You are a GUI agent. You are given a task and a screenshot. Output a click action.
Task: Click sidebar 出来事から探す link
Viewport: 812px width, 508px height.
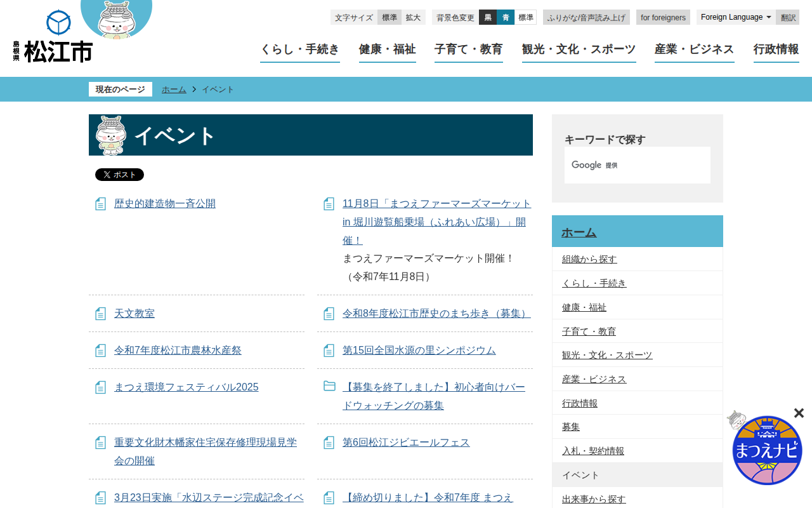click(x=594, y=499)
